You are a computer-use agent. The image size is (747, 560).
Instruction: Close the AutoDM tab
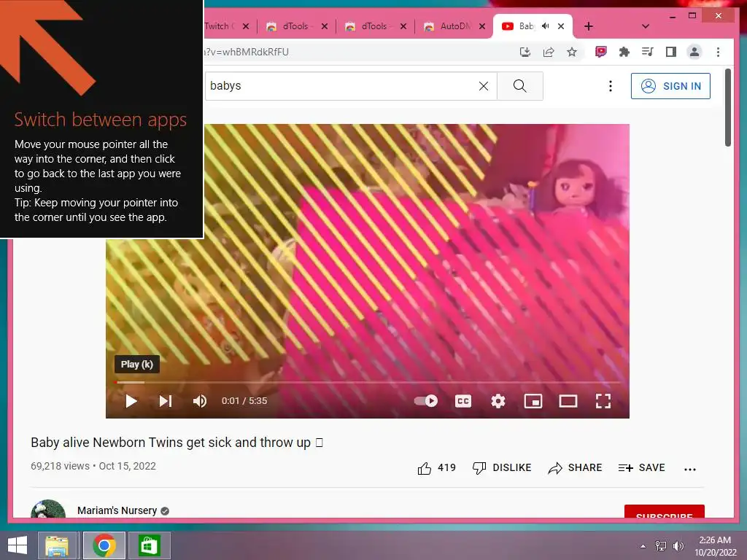point(482,26)
